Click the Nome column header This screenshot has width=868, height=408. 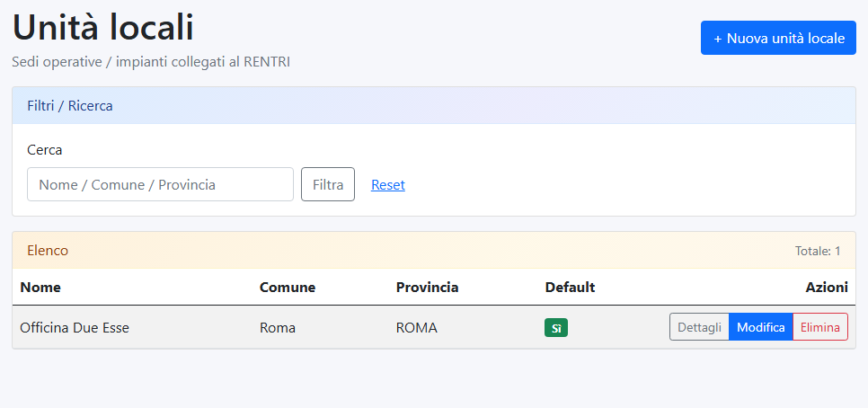tap(40, 288)
